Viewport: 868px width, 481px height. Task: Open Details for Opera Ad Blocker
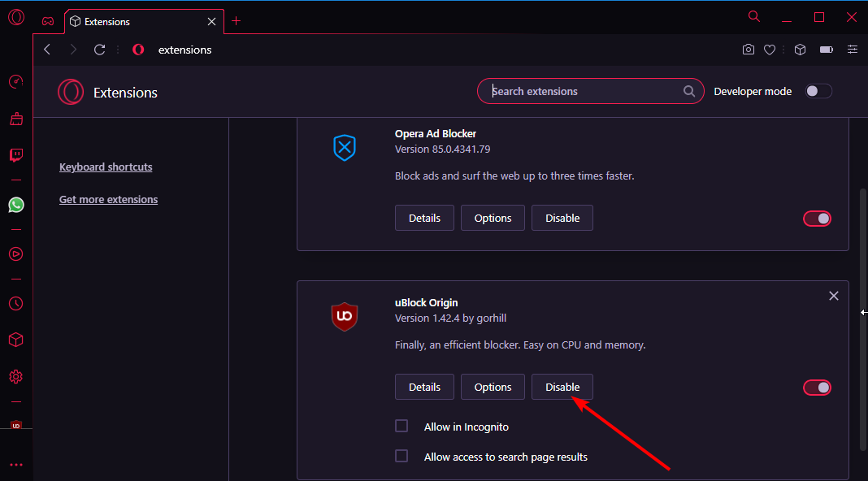[x=424, y=218]
